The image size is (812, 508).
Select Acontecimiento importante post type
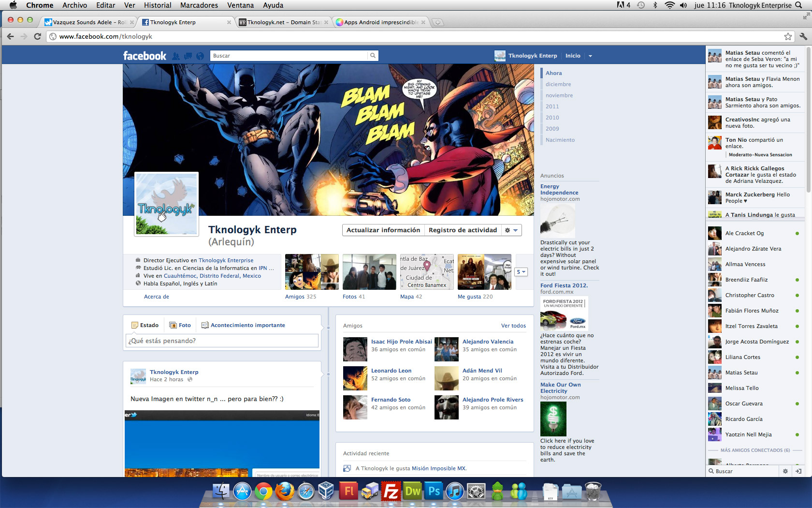[243, 325]
